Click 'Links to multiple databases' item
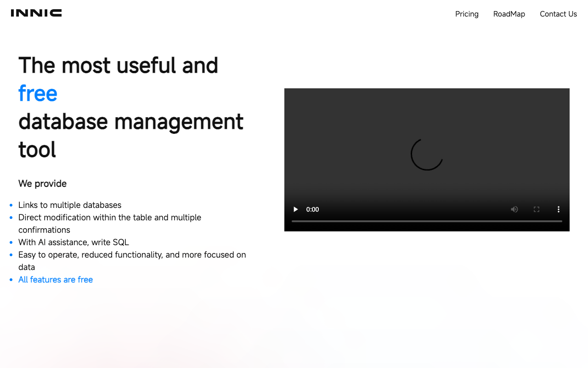Screen dimensions: 588x368 [70, 205]
